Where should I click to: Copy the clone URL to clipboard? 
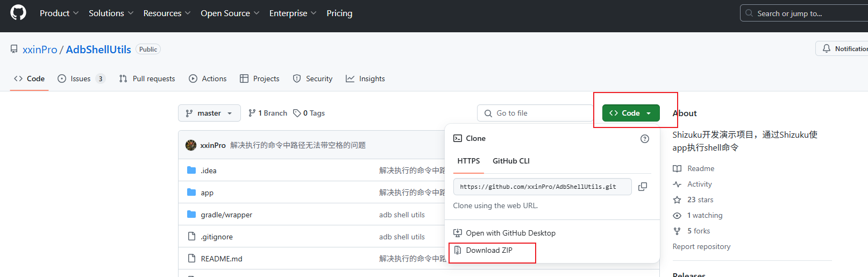[x=643, y=187]
